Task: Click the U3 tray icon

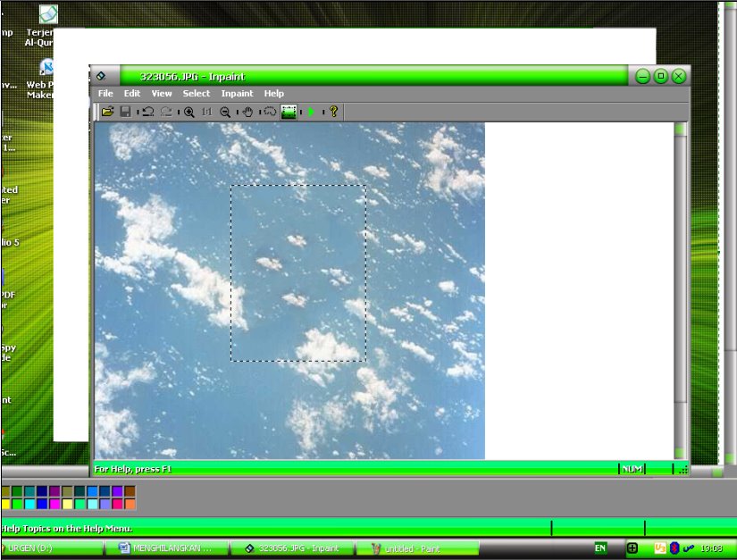Action: click(x=660, y=547)
